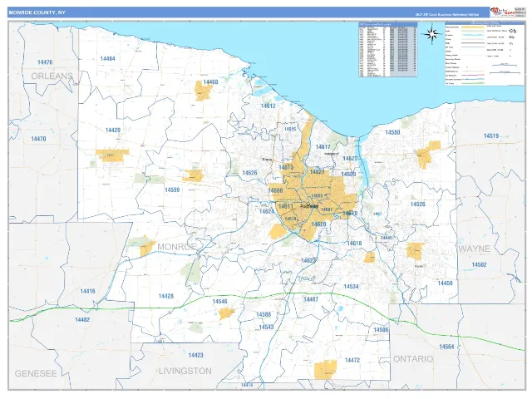This screenshot has width=532, height=399.
Task: Click ZIP code 14611
Action: 285,206
